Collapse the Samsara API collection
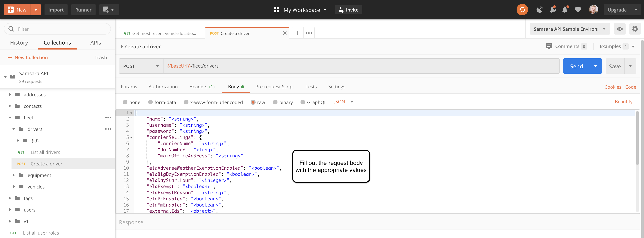 pyautogui.click(x=5, y=77)
